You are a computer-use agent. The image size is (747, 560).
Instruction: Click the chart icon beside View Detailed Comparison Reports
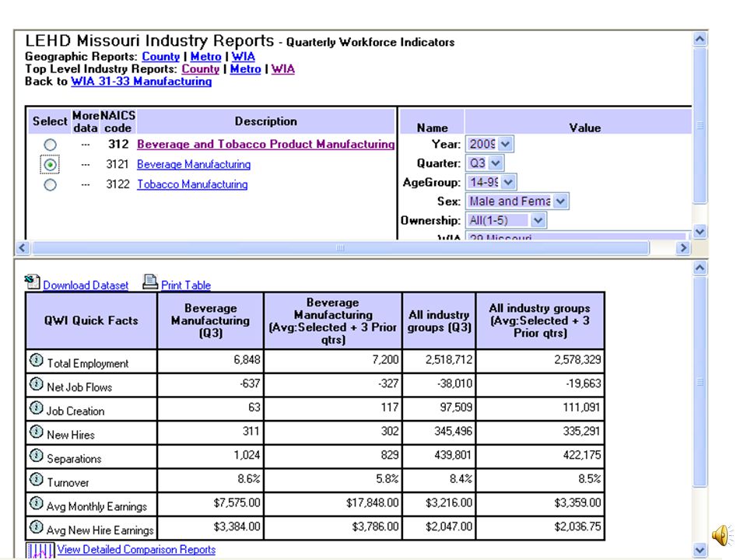coord(40,550)
